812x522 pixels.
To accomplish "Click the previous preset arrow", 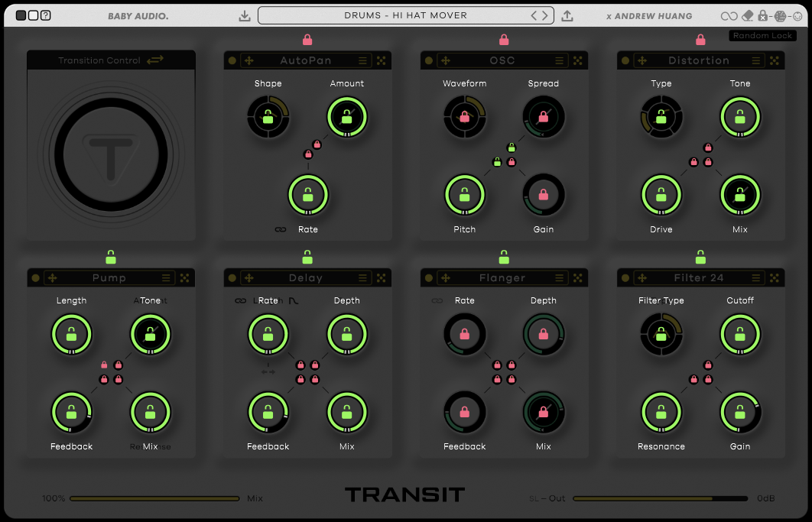I will 534,15.
